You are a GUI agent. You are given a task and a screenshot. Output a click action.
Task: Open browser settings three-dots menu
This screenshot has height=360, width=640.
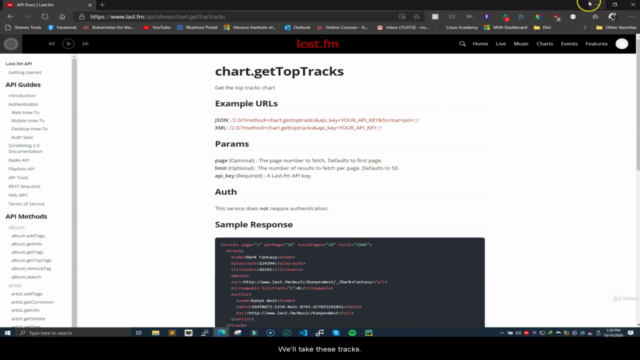[631, 17]
